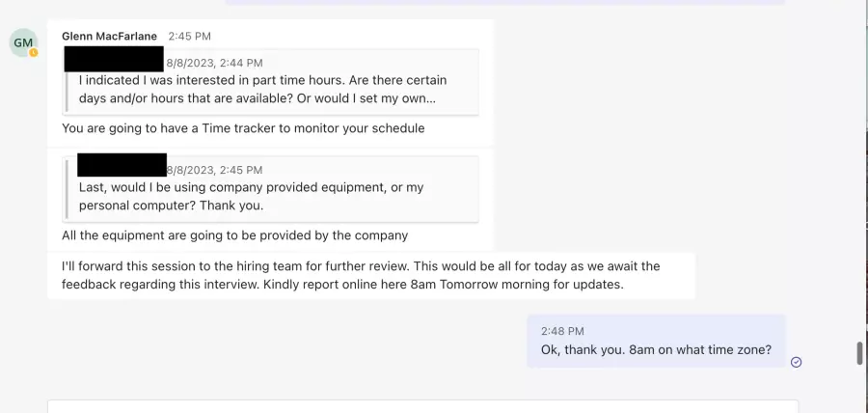This screenshot has width=868, height=413.
Task: Click the 2:45 PM timestamp beside Glenn's name
Action: [189, 36]
